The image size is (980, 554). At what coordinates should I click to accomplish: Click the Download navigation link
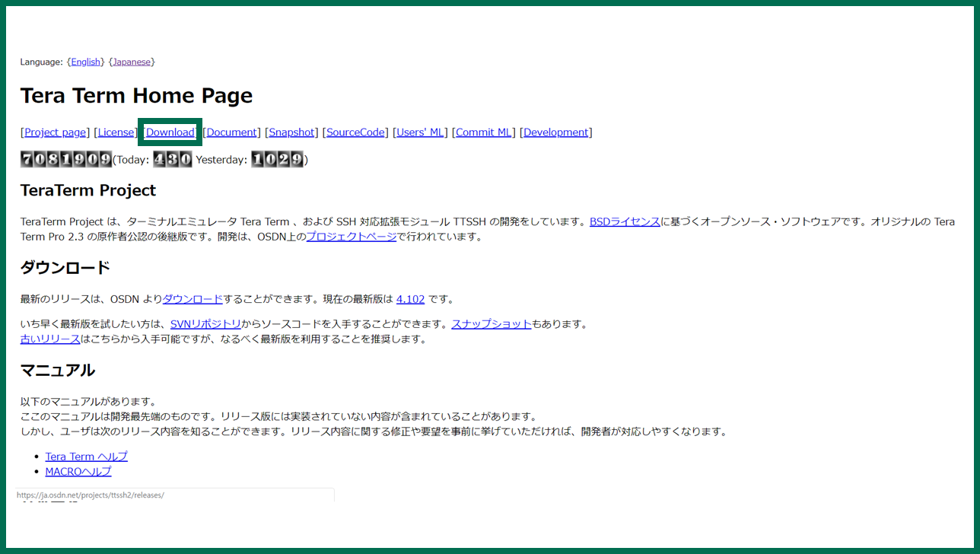(x=170, y=132)
